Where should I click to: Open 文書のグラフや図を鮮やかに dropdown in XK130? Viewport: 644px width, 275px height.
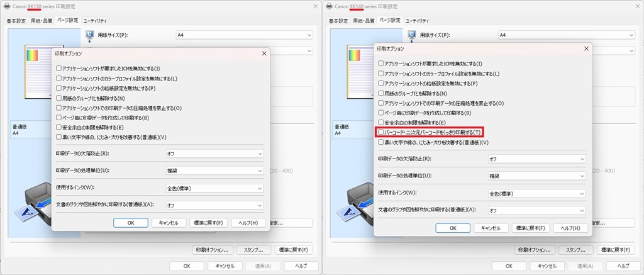[x=214, y=205]
